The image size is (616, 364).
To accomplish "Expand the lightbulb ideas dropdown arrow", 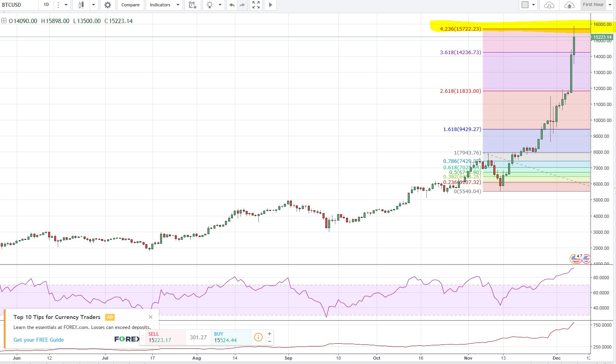I will [x=220, y=5].
